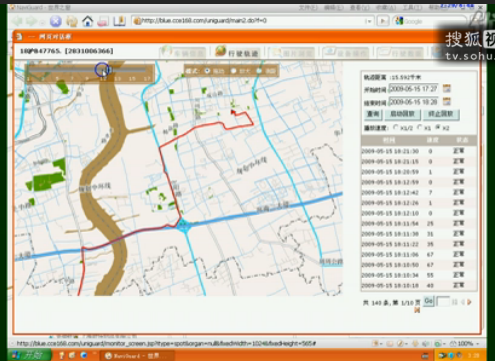Go to next page of track records
Screen dimensions: 495x361
coord(469,302)
